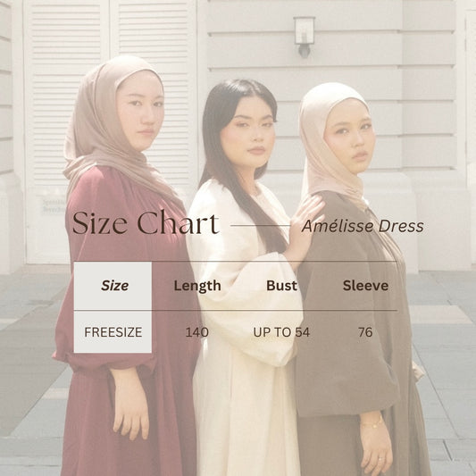The height and width of the screenshot is (476, 476).
Task: Click the FREESIZE cell
Action: pyautogui.click(x=113, y=332)
